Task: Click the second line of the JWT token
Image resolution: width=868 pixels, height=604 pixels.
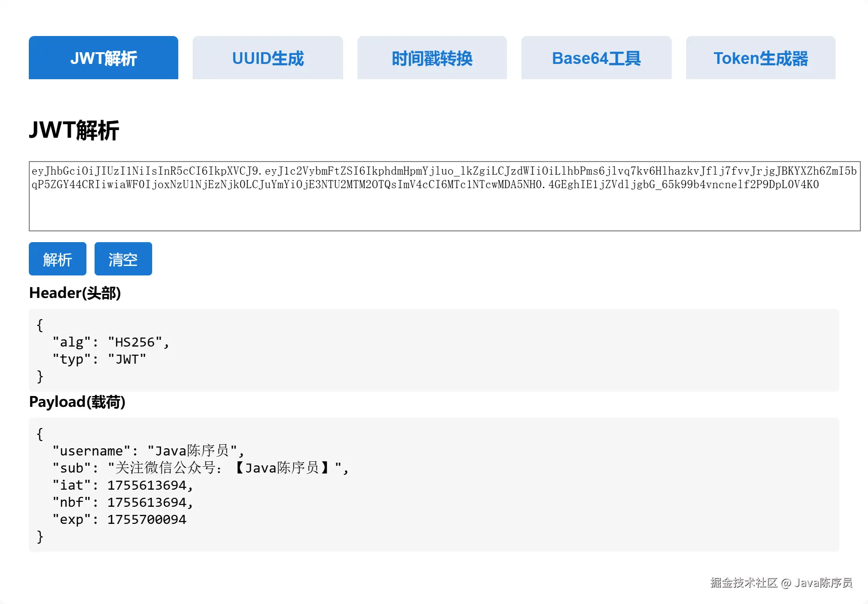Action: [x=425, y=185]
